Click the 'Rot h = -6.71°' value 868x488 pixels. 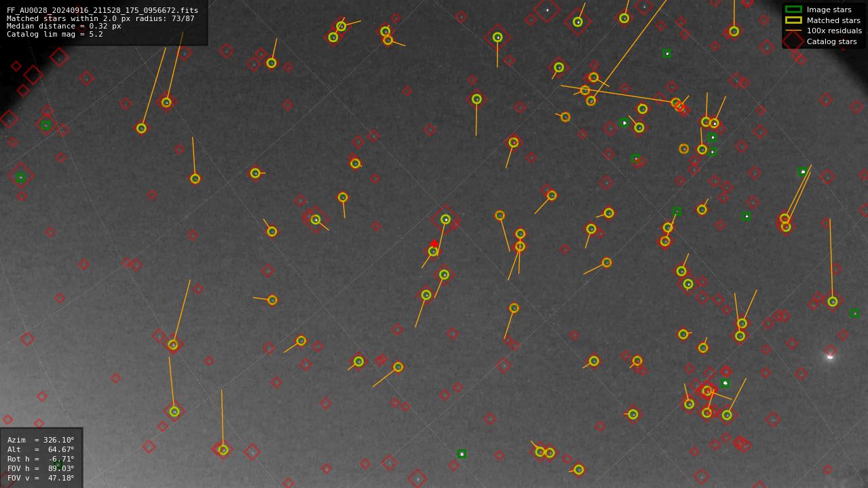coord(41,459)
